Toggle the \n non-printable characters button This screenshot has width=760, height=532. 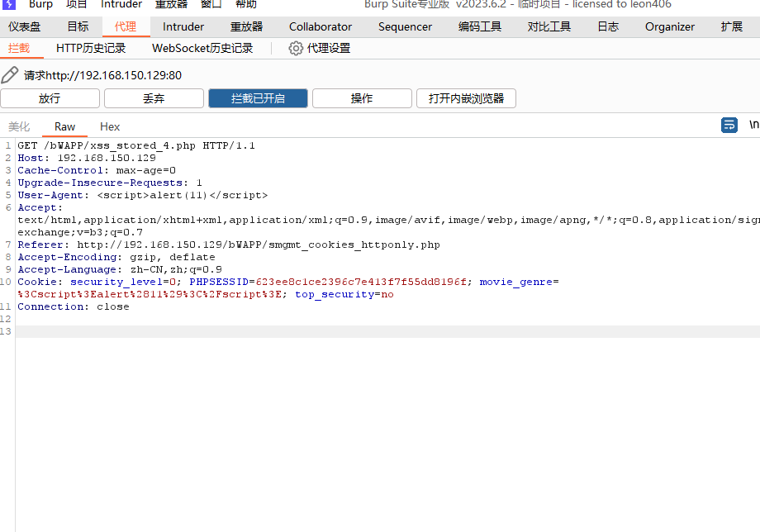(753, 125)
